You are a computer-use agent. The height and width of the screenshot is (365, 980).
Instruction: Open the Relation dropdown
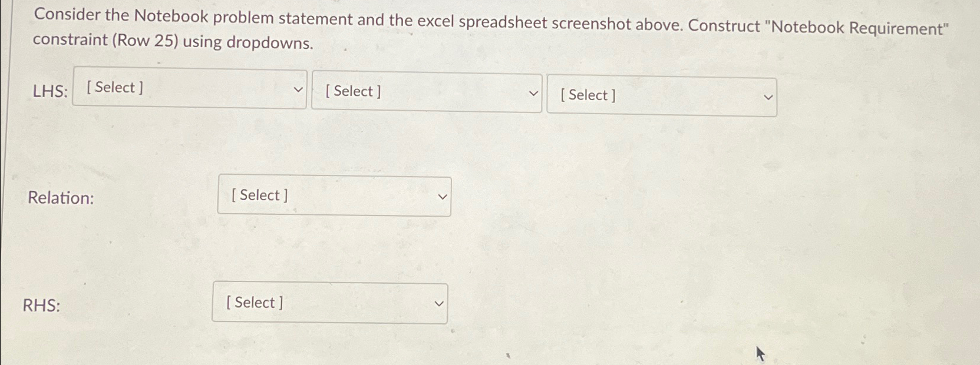[x=334, y=195]
